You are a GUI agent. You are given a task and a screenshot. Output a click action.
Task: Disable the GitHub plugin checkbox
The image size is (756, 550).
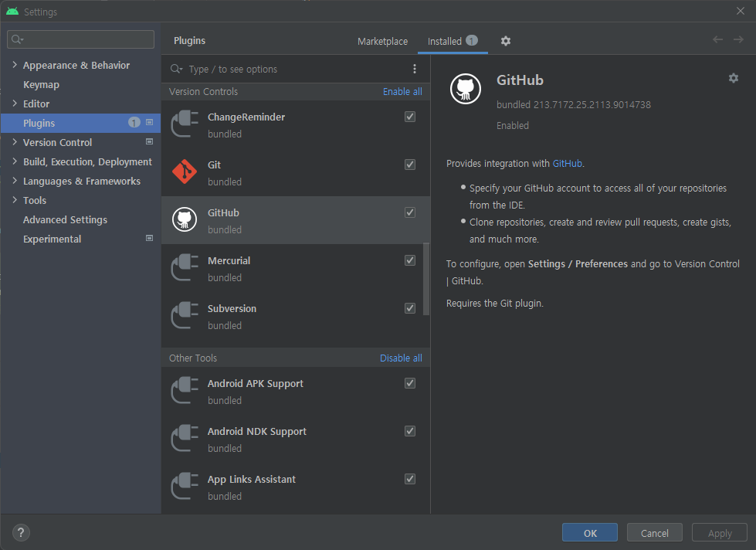[410, 212]
